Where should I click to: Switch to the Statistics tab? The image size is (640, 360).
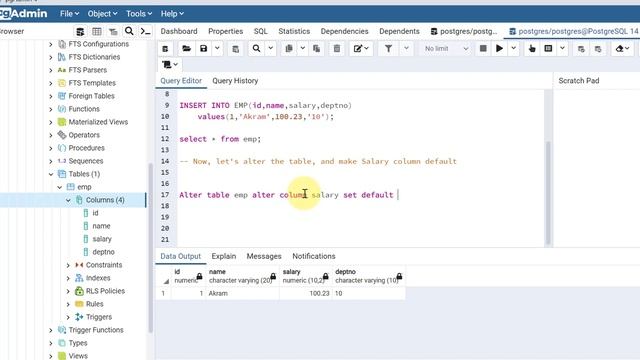pos(294,31)
